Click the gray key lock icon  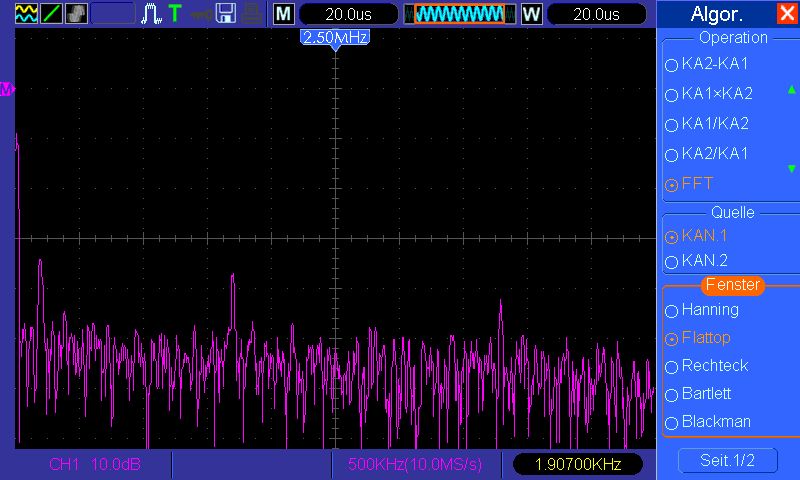(201, 15)
